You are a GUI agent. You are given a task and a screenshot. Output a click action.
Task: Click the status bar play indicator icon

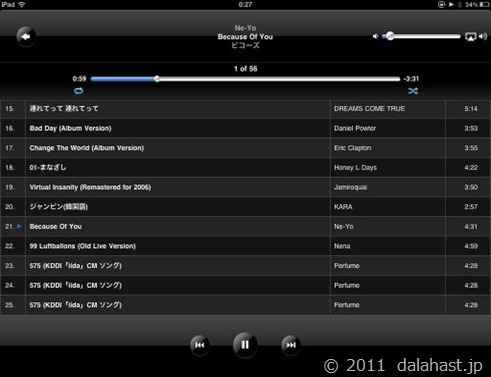coord(451,4)
